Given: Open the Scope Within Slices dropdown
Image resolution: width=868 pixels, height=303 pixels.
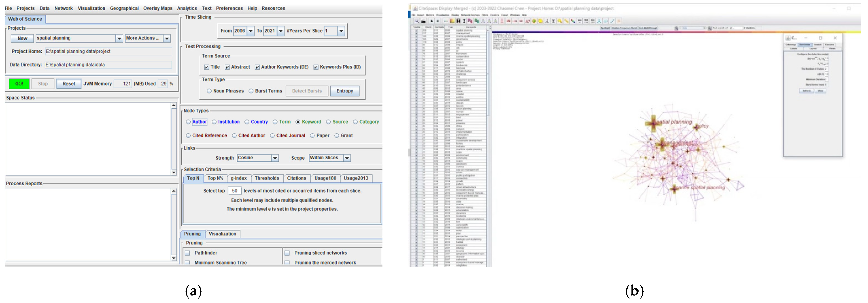Looking at the screenshot, I should point(347,158).
